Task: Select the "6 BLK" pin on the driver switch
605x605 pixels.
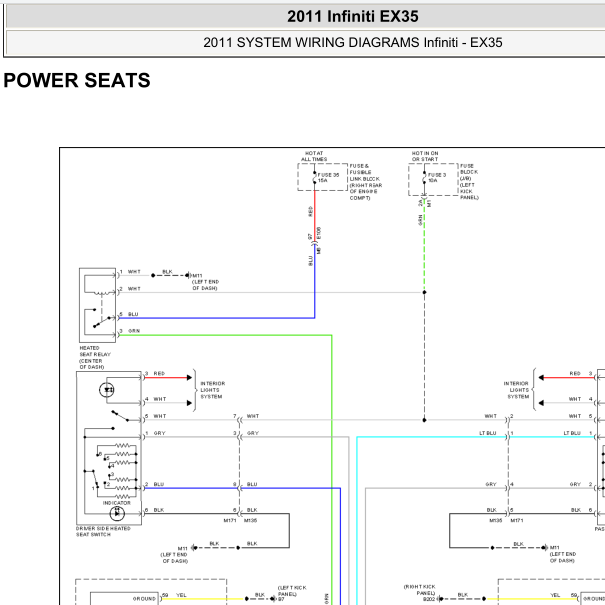Action: tap(155, 510)
